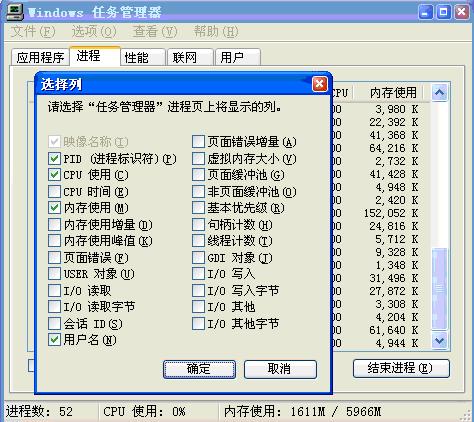Tick I/O 读取字节 checkbox
Screen dimensions: 474x422
click(54, 307)
